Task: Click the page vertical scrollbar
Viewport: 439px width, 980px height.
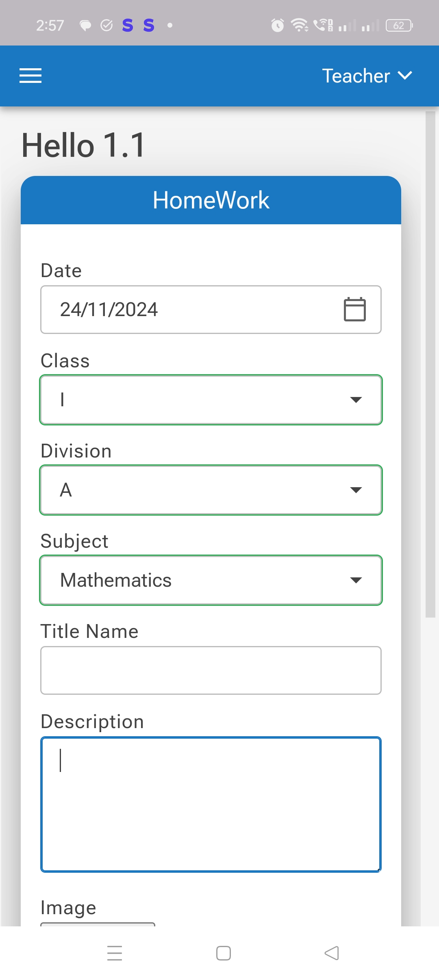Action: coord(430,366)
